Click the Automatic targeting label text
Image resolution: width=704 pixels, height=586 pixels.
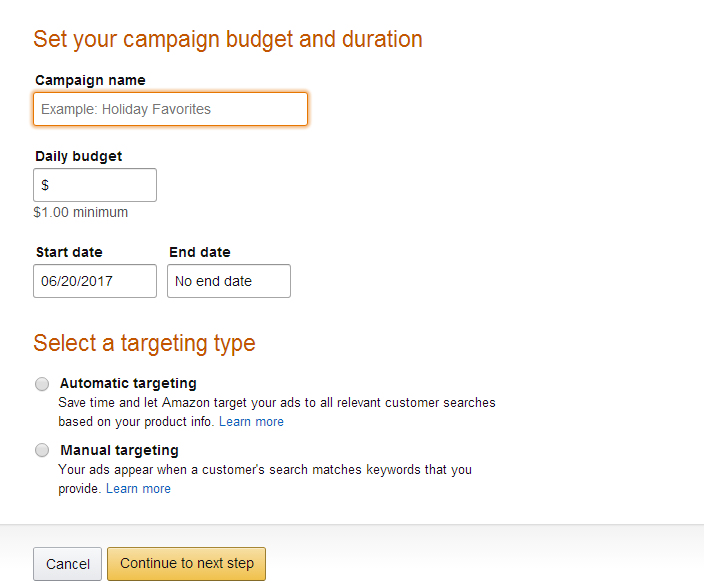(x=128, y=383)
